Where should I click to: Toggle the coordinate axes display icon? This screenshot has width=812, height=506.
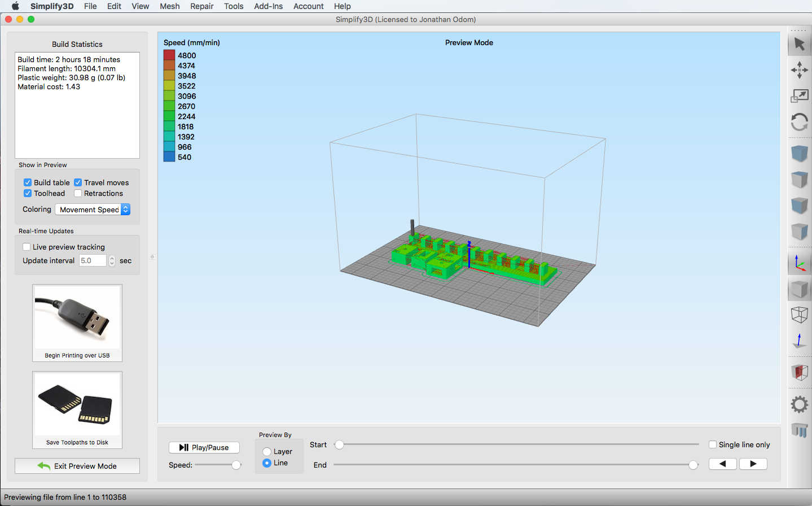(799, 263)
